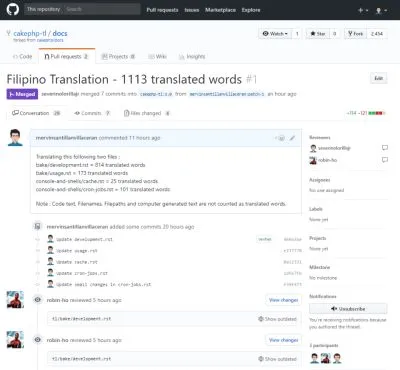Open first reviewer profile in sidebar

(334, 148)
